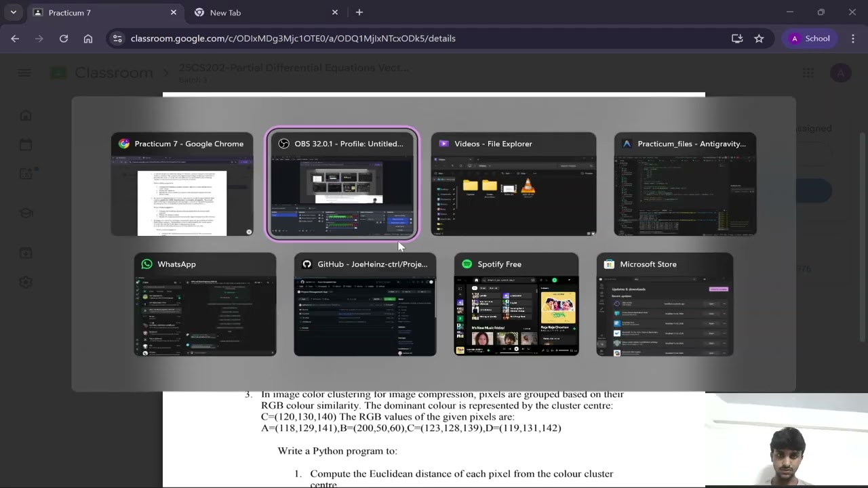868x488 pixels.
Task: Open Google account avatar
Action: (841, 73)
